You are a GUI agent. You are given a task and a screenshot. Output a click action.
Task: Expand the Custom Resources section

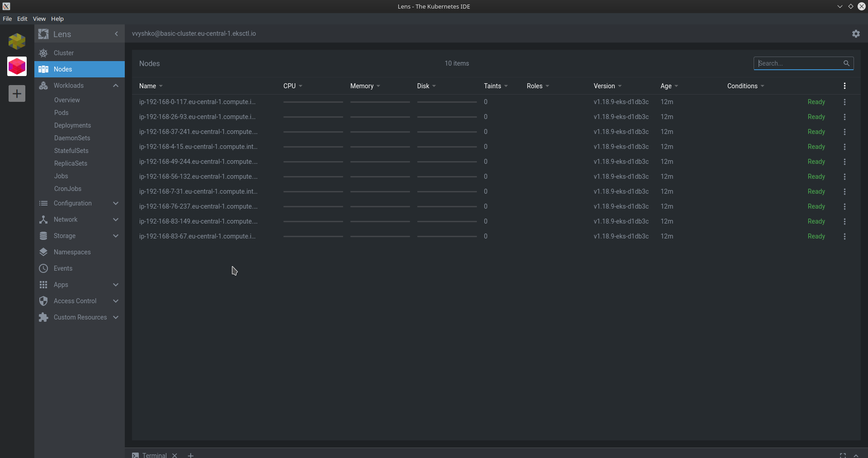click(x=116, y=317)
